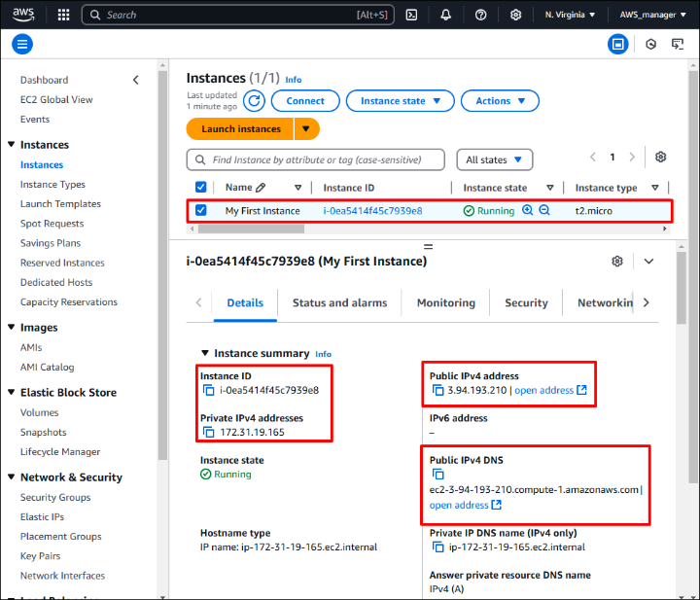Sort by the Instance state column arrow
This screenshot has width=700, height=600.
[550, 188]
